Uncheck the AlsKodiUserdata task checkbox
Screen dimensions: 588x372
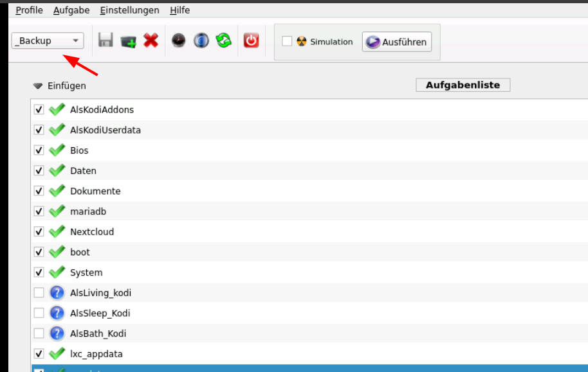pos(39,130)
